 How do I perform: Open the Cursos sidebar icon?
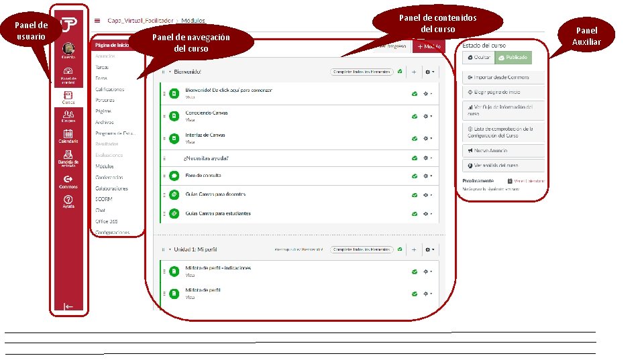tap(68, 95)
